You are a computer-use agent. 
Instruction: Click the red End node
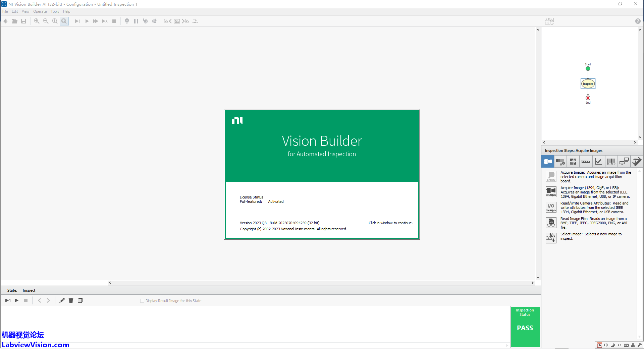pos(588,98)
